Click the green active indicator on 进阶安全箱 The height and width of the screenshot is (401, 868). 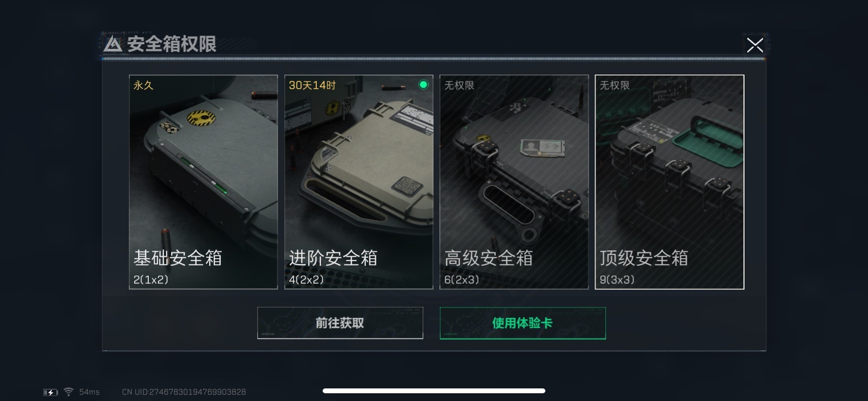(x=423, y=85)
